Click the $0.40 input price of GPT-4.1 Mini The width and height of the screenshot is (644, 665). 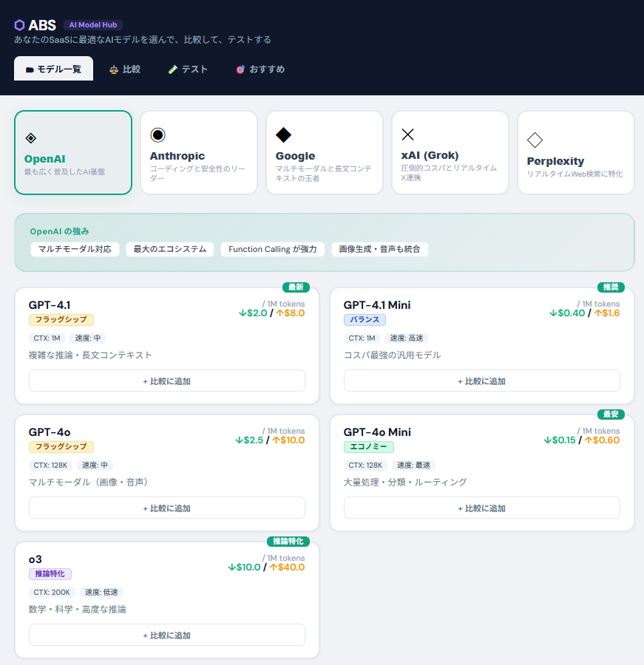click(567, 313)
